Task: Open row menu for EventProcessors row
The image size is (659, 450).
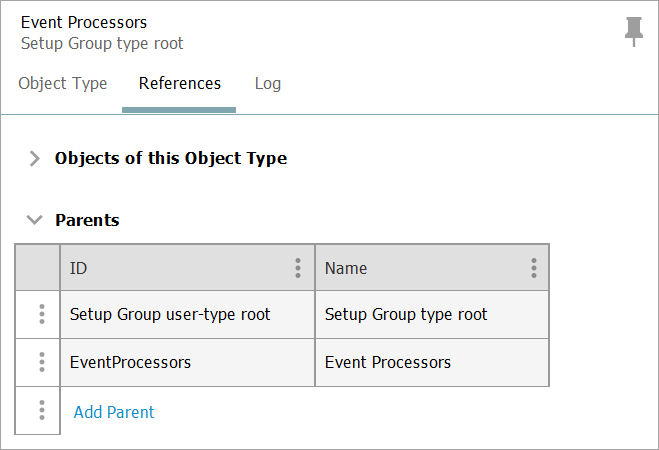Action: (41, 362)
